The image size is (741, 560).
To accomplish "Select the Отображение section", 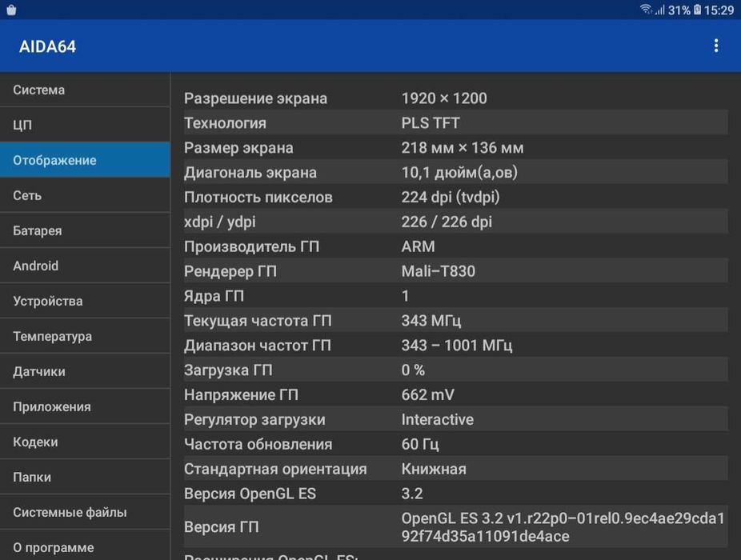I will (x=85, y=160).
